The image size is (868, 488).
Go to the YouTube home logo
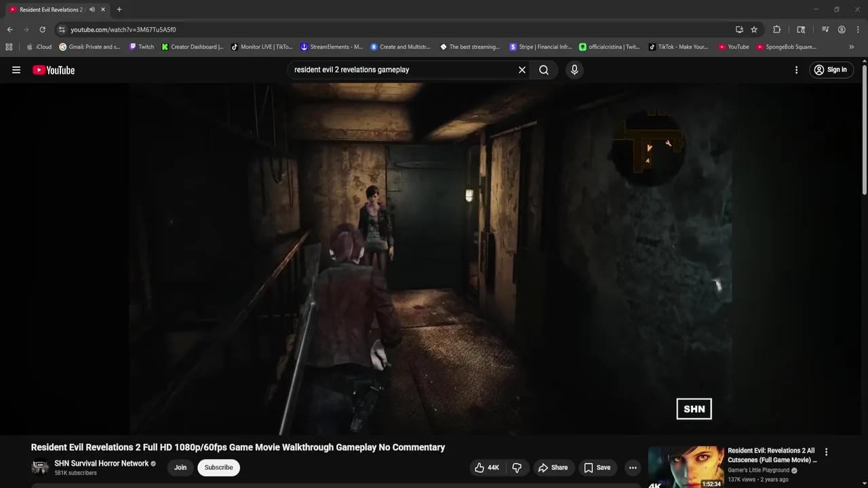click(54, 70)
